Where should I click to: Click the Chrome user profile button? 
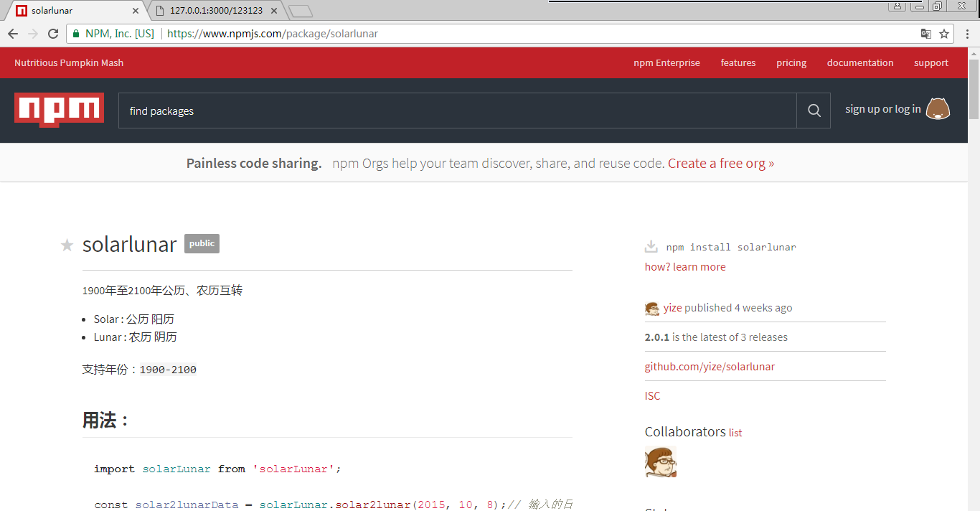[897, 6]
